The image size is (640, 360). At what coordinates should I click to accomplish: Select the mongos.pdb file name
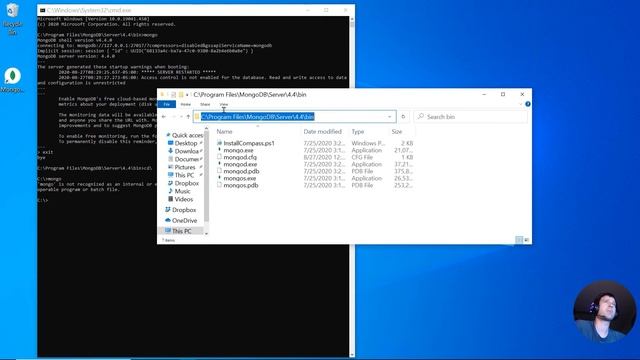point(241,185)
